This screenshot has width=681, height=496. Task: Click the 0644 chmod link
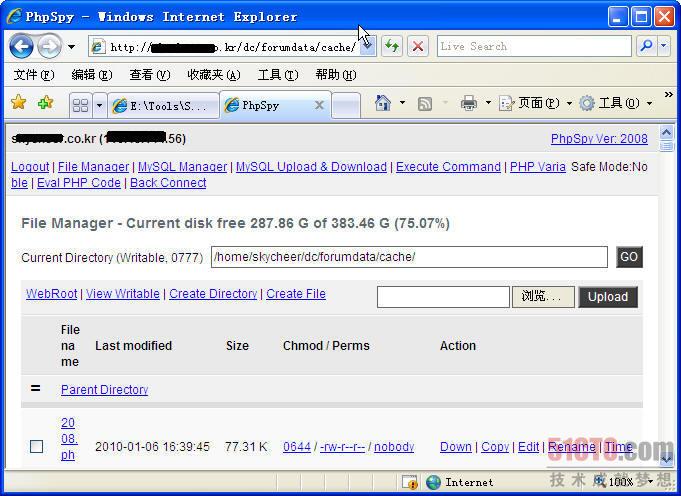[297, 446]
